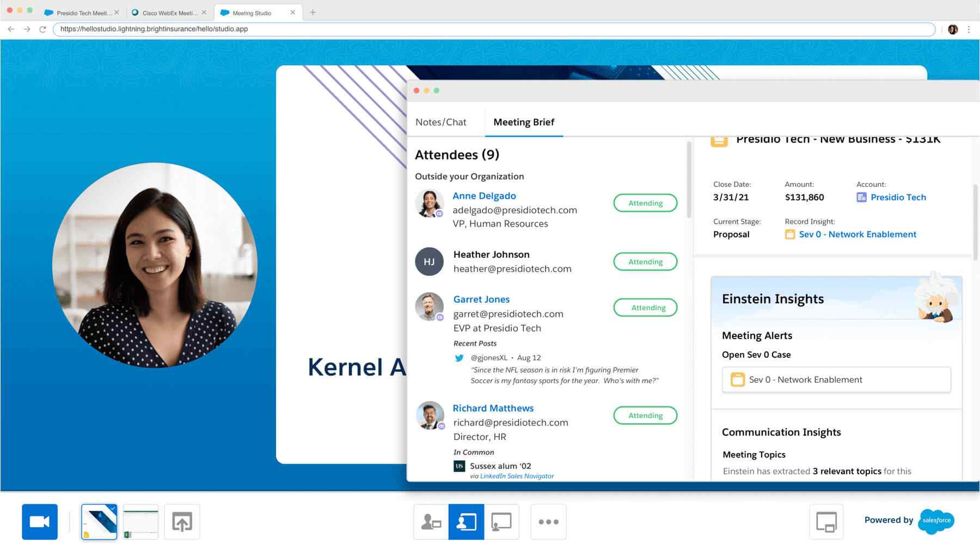Open the browser profile avatar

pyautogui.click(x=953, y=29)
